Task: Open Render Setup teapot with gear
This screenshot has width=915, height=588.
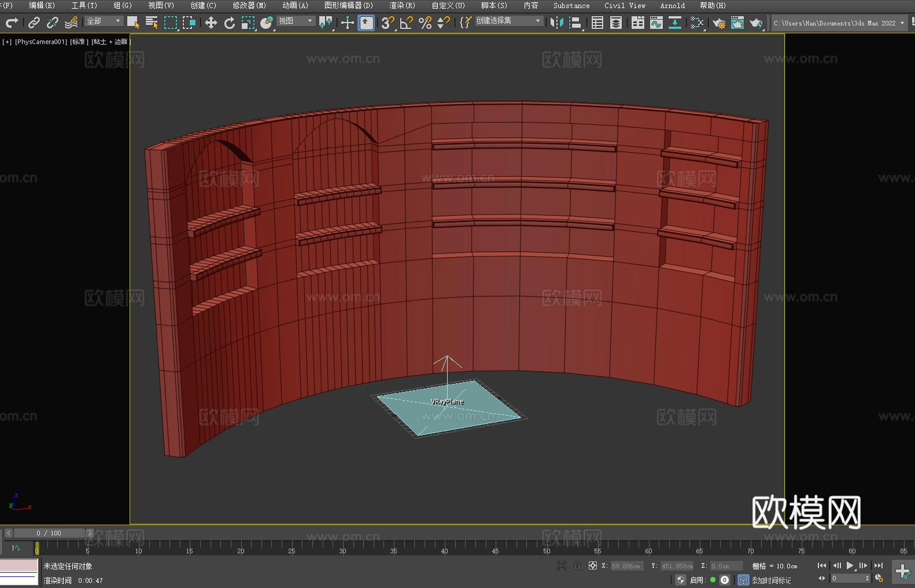Action: (x=719, y=23)
